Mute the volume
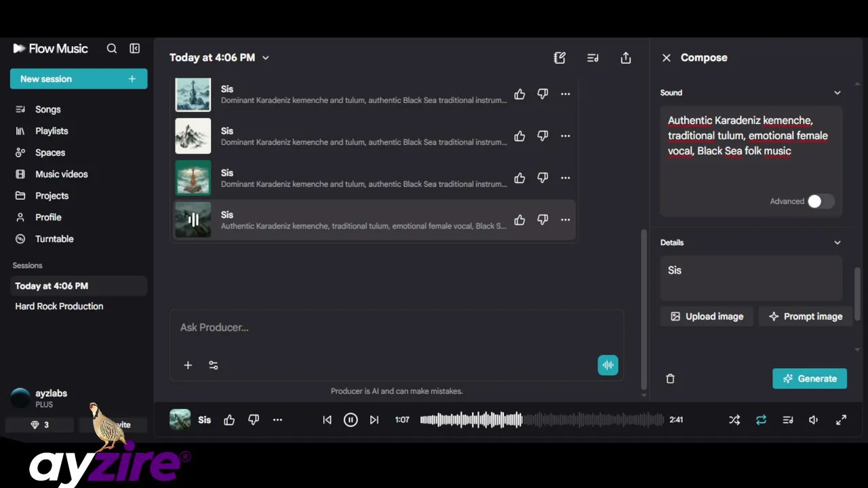868x488 pixels. coord(814,420)
